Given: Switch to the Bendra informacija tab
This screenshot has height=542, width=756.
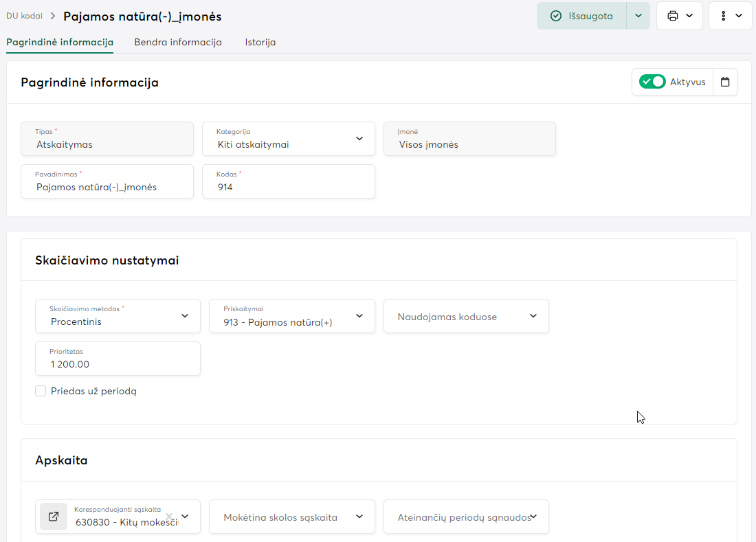Looking at the screenshot, I should pos(178,42).
